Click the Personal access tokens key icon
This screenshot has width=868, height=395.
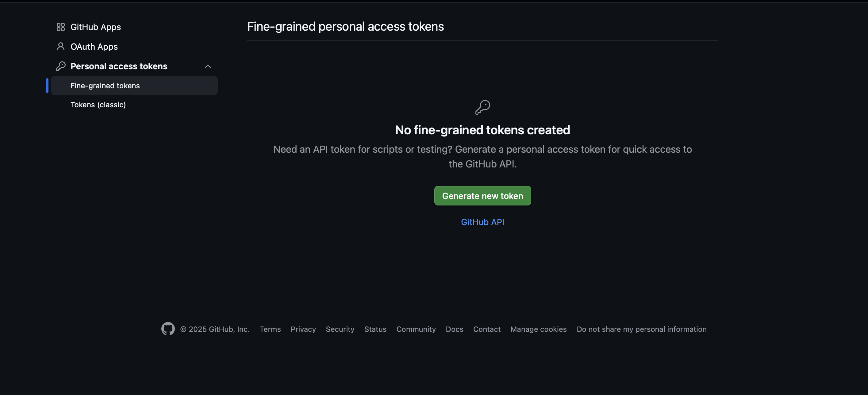coord(61,66)
